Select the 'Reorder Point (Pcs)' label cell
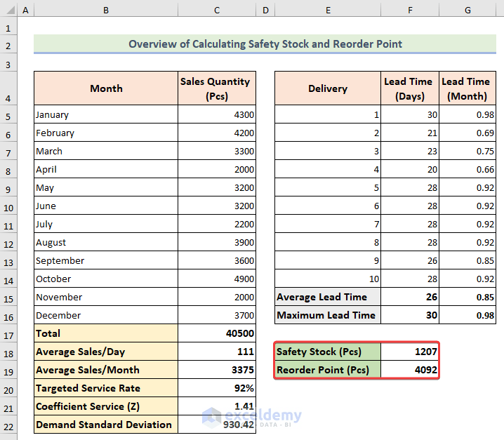The height and width of the screenshot is (440, 504). (328, 370)
